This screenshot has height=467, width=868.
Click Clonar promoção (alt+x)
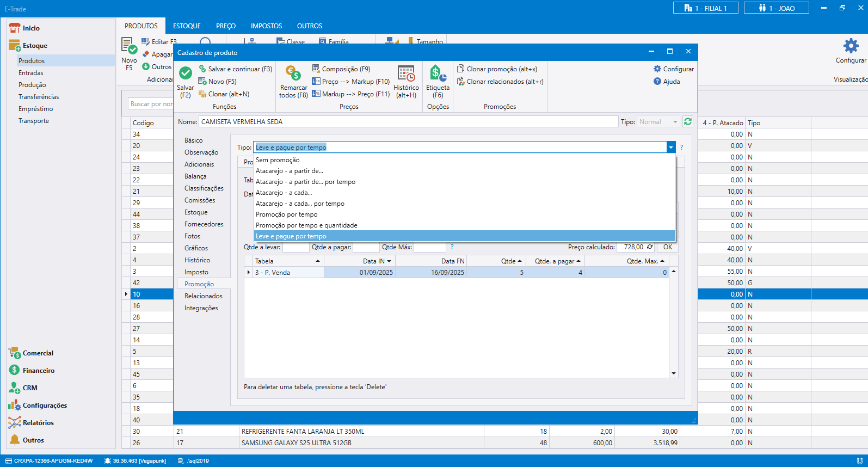[497, 69]
